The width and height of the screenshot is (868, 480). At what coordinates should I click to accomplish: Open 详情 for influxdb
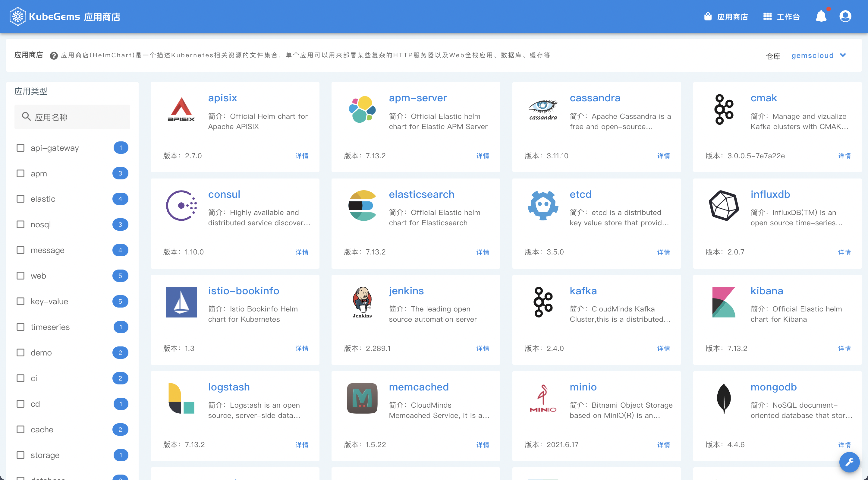[x=844, y=252]
